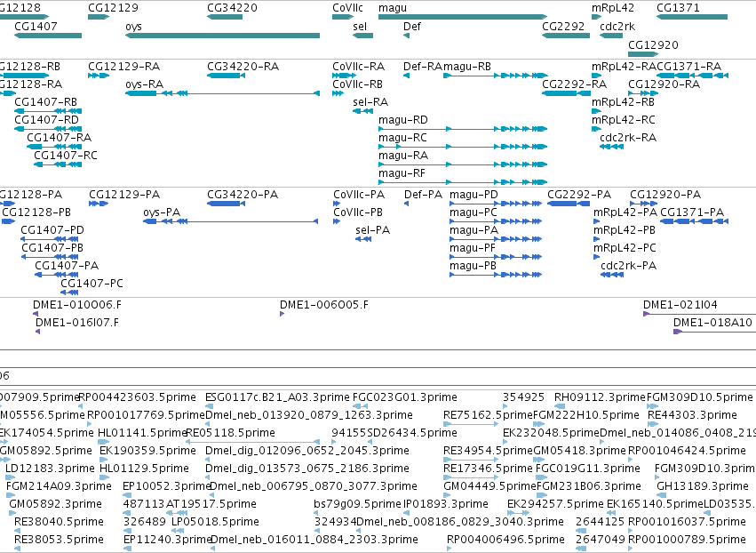756x553 pixels.
Task: Select protein oys-PA
Action: [x=230, y=221]
